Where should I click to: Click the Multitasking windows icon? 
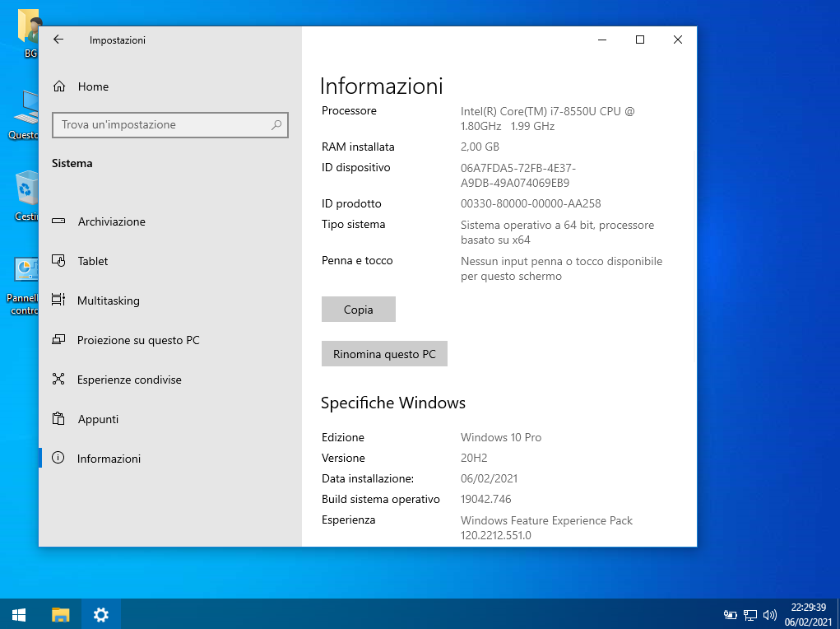58,300
